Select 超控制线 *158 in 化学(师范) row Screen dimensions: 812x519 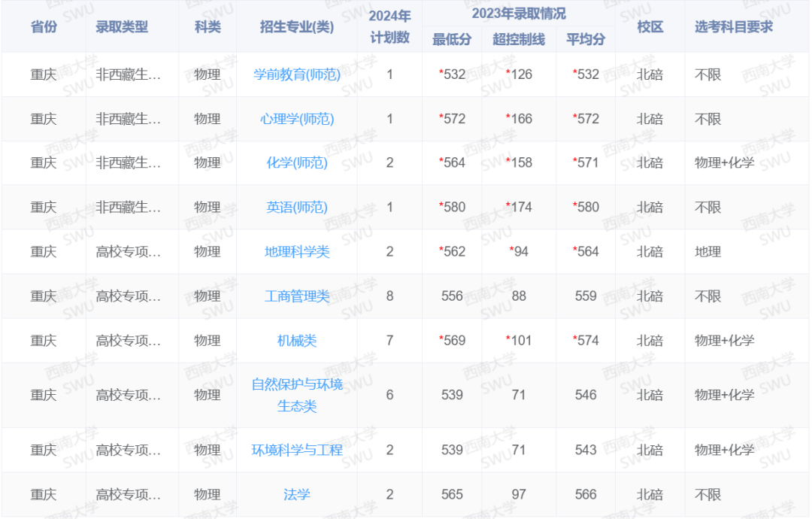(x=518, y=162)
